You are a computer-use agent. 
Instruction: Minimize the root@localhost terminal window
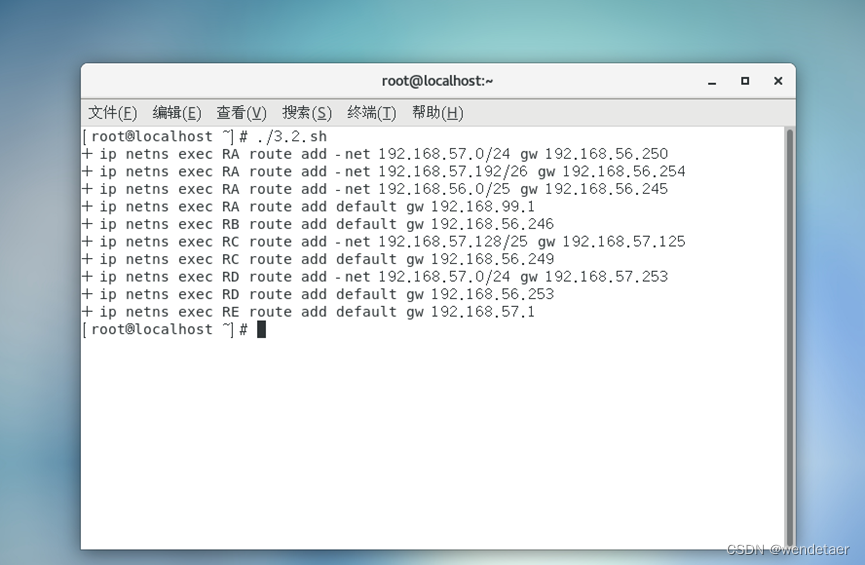(x=712, y=82)
